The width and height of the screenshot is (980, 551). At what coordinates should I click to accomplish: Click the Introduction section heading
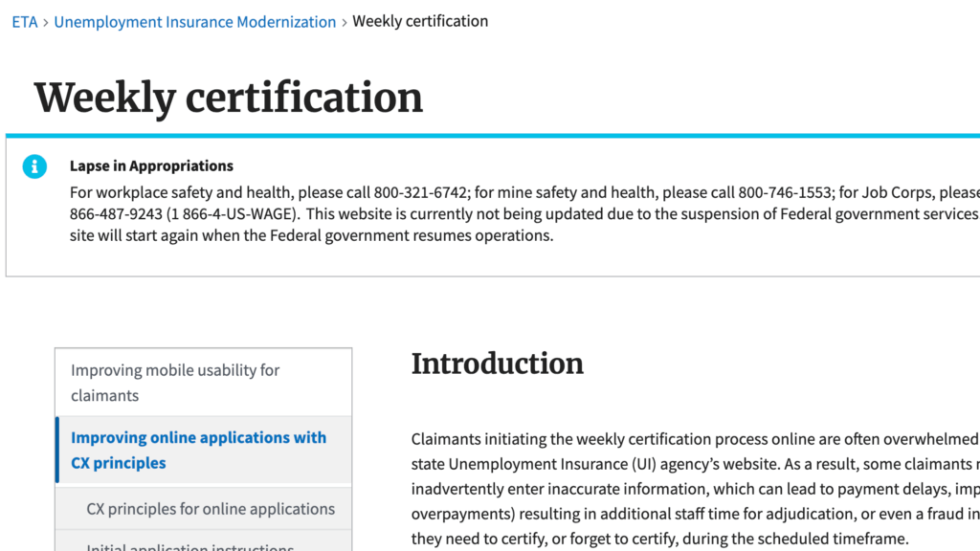coord(497,364)
